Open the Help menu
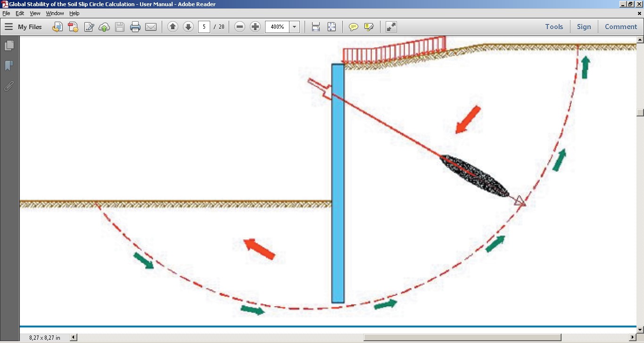The height and width of the screenshot is (343, 644). coord(74,13)
